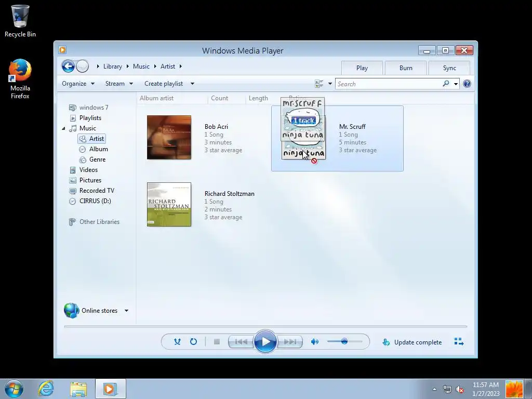532x399 pixels.
Task: Open Pictures in the navigation pane
Action: (85, 180)
